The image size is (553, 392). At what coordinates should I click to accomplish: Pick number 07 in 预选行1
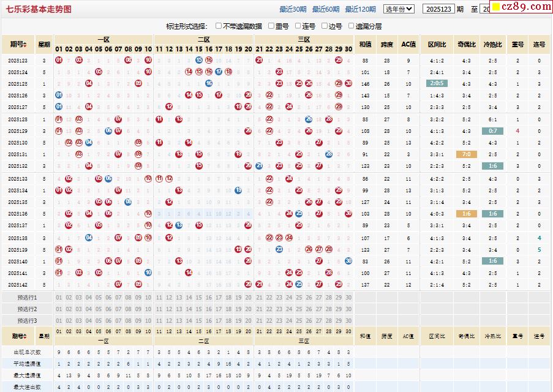[x=118, y=297]
